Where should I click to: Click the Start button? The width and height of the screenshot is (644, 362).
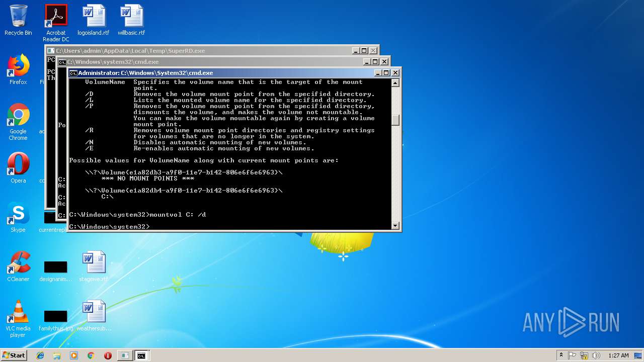pos(14,355)
